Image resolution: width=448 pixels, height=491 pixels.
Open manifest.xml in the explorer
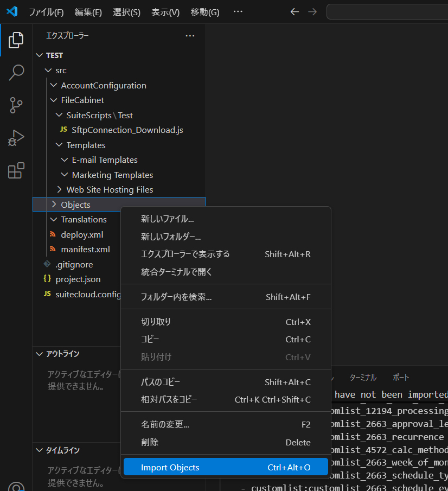click(85, 249)
